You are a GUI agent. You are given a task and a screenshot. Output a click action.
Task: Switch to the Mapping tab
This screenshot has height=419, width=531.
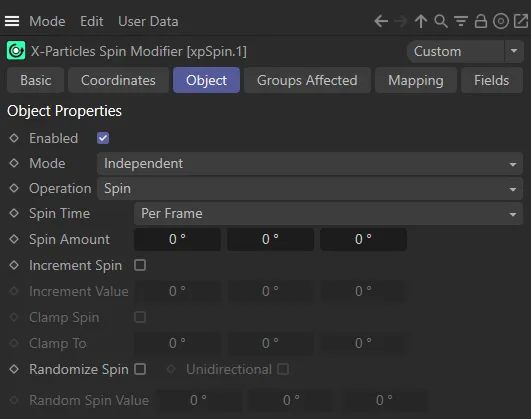pyautogui.click(x=416, y=80)
